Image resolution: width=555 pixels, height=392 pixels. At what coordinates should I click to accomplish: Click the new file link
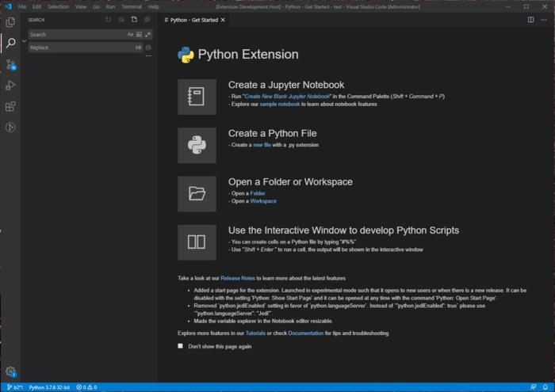pos(262,145)
